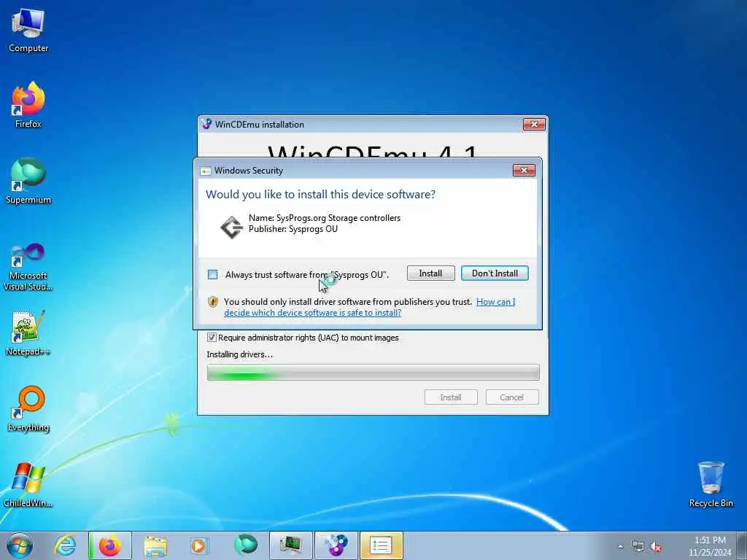Open the clock showing 1:51 PM
The image size is (747, 560).
coord(709,546)
